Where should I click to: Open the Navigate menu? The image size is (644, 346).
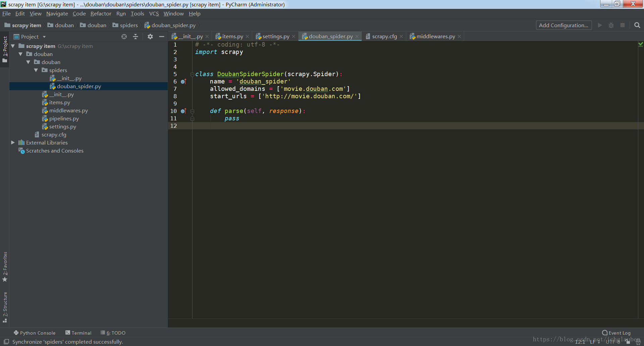click(x=57, y=14)
